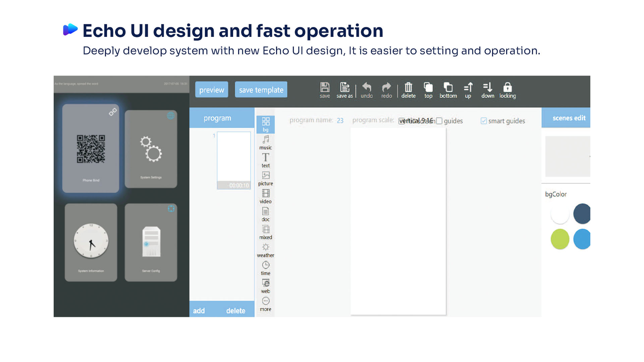Image resolution: width=644 pixels, height=362 pixels.
Task: Open the Phone Bind QR card
Action: (x=91, y=148)
